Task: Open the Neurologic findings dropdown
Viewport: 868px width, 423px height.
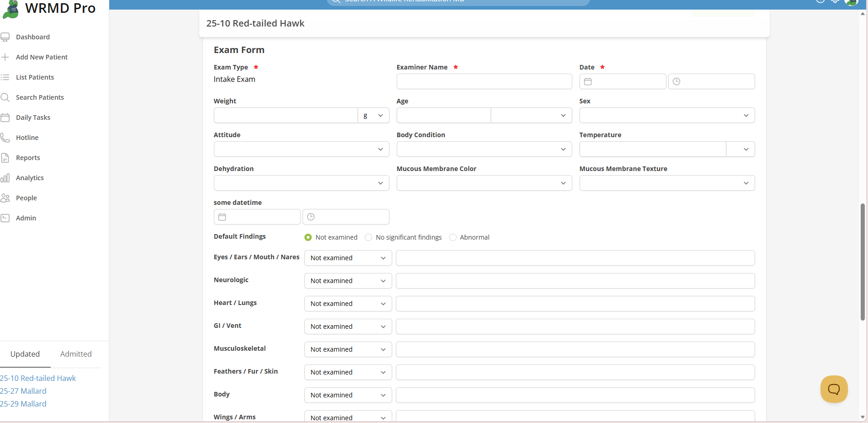Action: pos(348,281)
